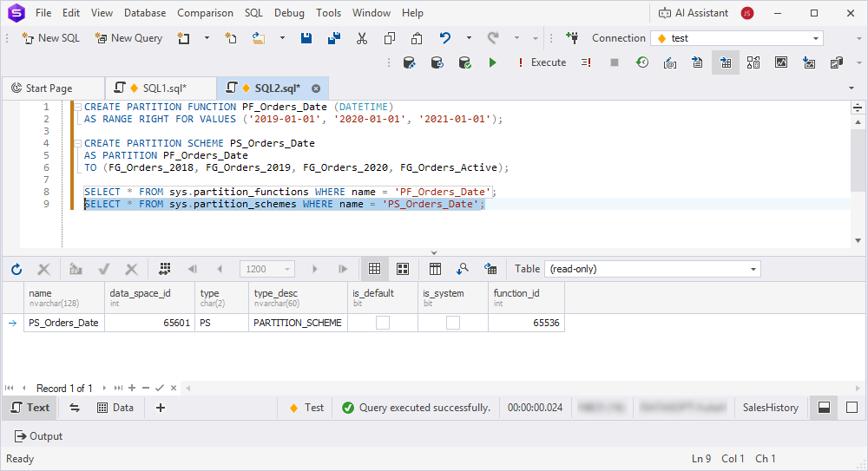Collapse the CREATE PARTITION SCHEME code block
The image size is (868, 471).
pos(78,143)
